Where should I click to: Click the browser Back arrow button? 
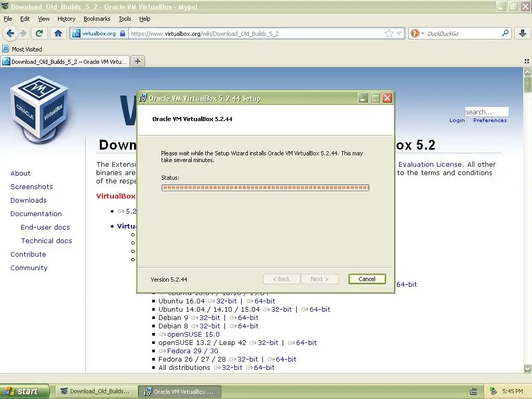[x=10, y=33]
